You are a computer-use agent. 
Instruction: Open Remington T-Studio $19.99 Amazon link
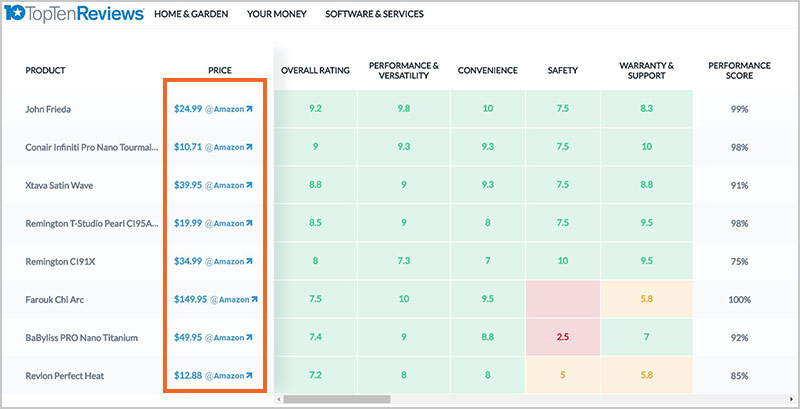(x=213, y=223)
